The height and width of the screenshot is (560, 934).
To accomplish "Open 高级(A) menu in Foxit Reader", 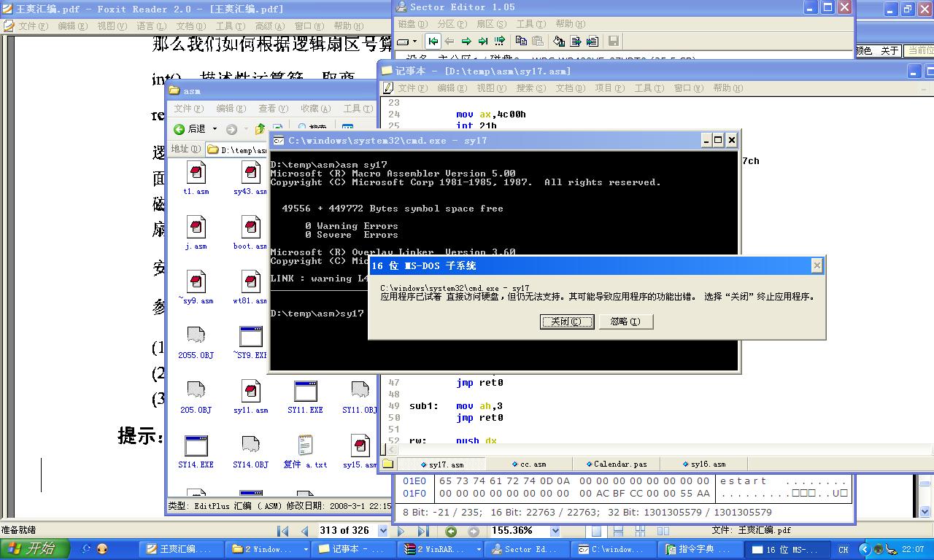I will [269, 26].
